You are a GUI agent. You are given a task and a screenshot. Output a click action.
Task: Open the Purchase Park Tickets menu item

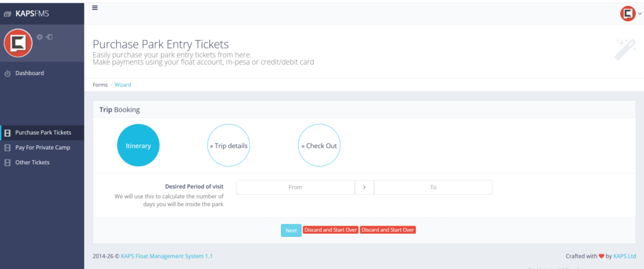coord(43,133)
